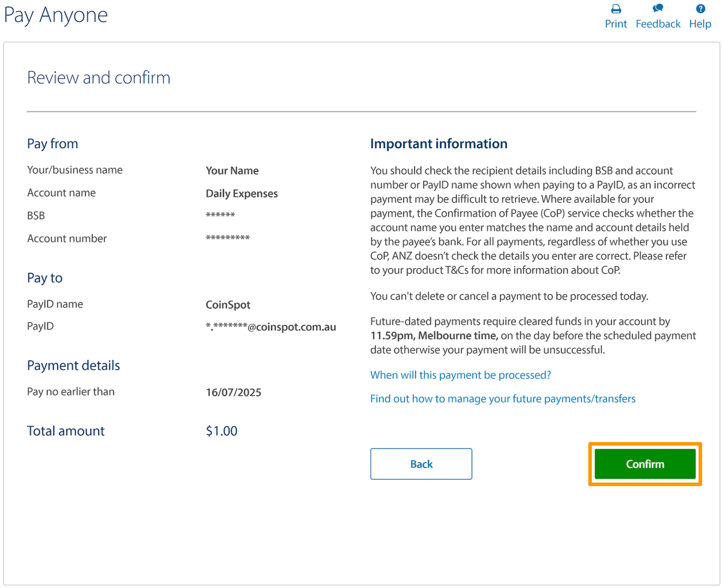The height and width of the screenshot is (588, 724).
Task: Click the masked BSB value
Action: (x=220, y=215)
